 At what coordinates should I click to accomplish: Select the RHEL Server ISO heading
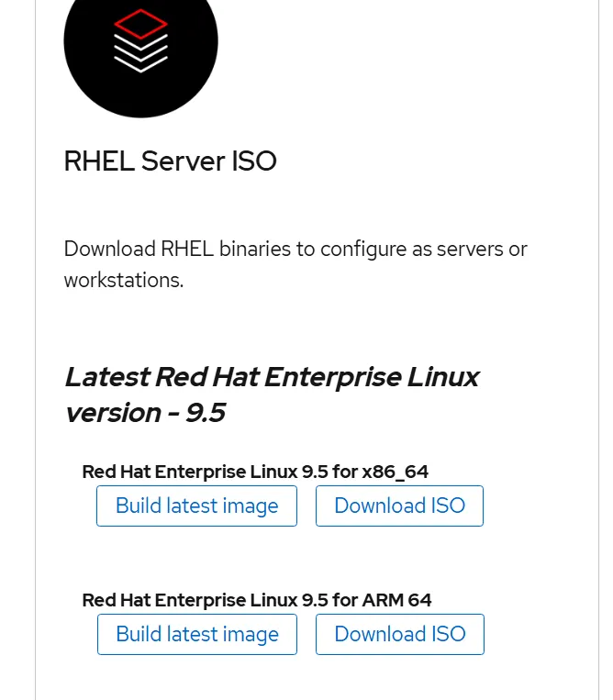pyautogui.click(x=170, y=161)
